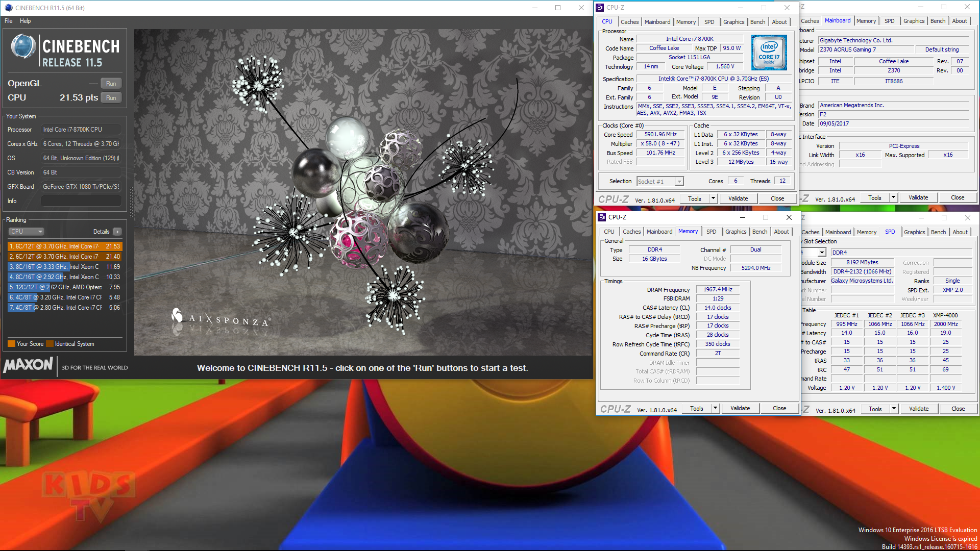
Task: Click the Cinebench sphere logo
Action: pyautogui.click(x=23, y=46)
